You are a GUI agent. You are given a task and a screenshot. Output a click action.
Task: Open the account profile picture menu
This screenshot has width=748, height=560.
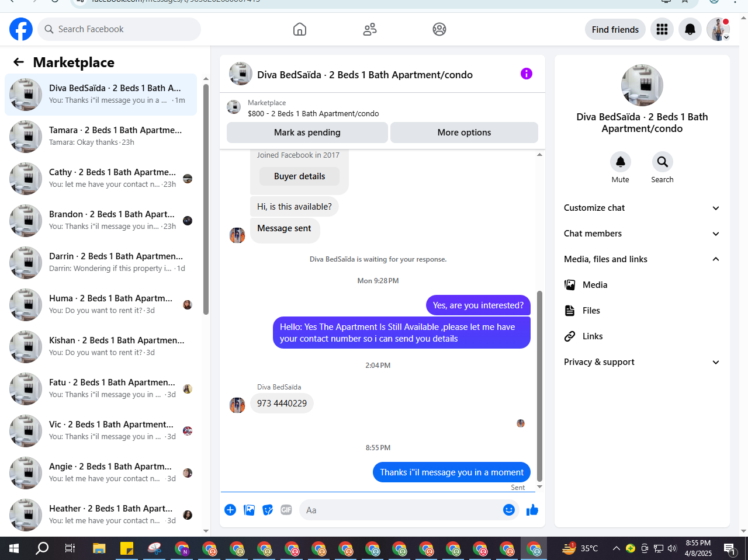(718, 29)
